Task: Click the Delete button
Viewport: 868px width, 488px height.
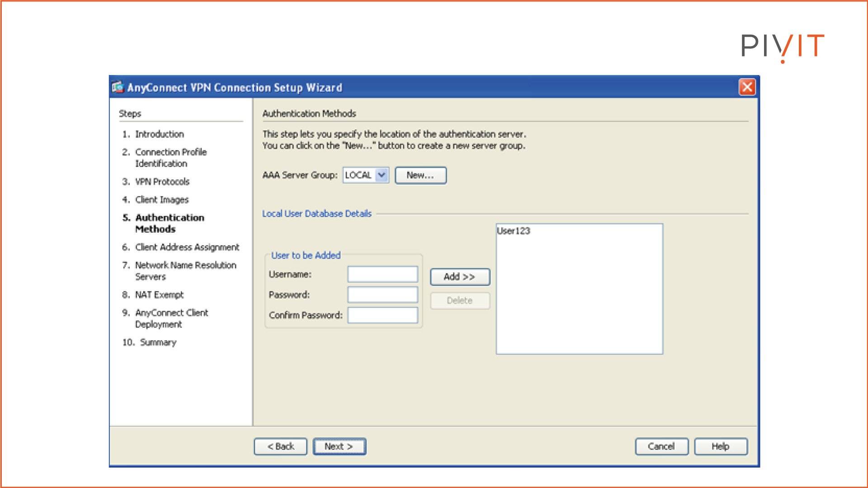Action: pos(459,300)
